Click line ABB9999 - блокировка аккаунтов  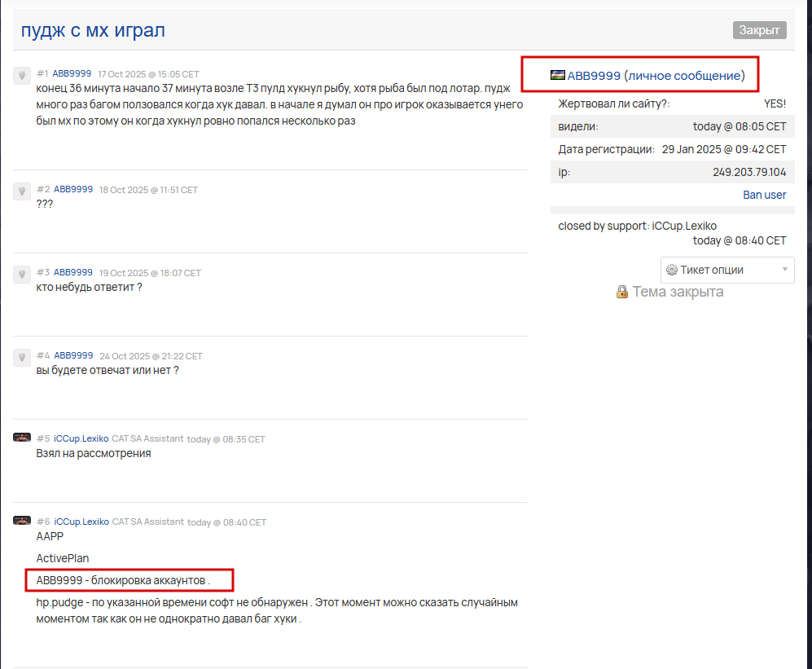[123, 580]
